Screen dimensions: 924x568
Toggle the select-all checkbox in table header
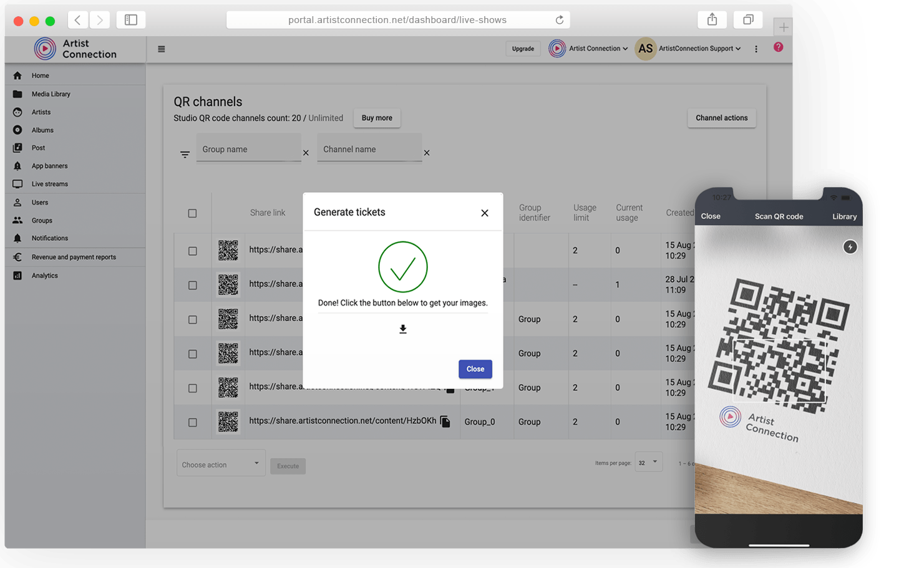[192, 213]
